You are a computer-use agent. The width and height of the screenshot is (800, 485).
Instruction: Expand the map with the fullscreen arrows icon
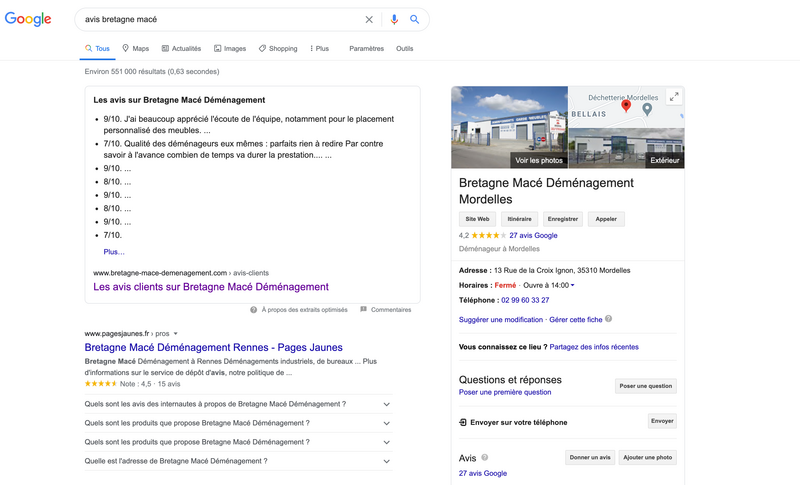674,96
